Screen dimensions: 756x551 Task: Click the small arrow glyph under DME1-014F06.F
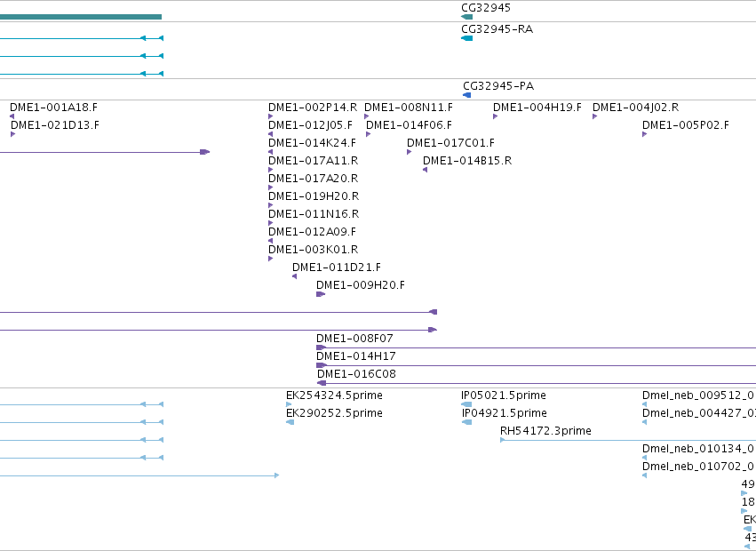[369, 134]
